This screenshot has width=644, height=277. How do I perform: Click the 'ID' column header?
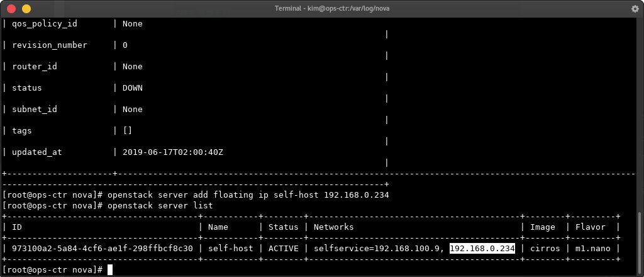tap(17, 227)
